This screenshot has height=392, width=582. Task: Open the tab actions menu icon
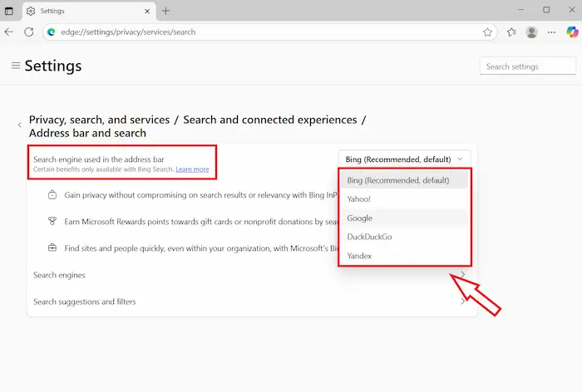click(x=9, y=11)
